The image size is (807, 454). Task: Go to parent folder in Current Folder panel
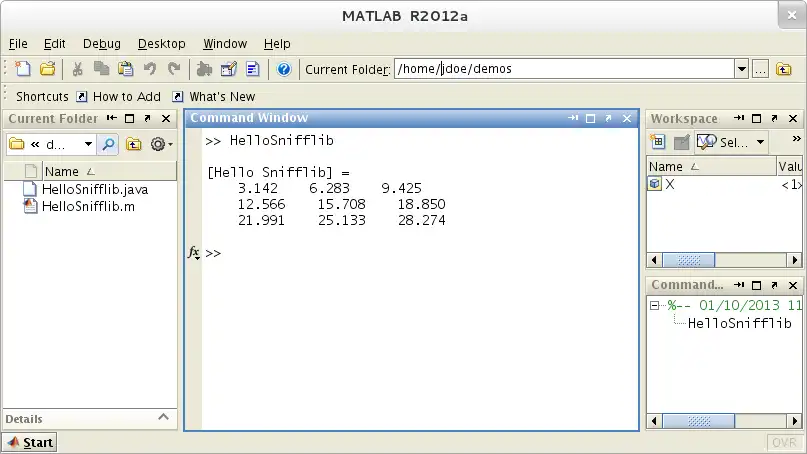[134, 144]
